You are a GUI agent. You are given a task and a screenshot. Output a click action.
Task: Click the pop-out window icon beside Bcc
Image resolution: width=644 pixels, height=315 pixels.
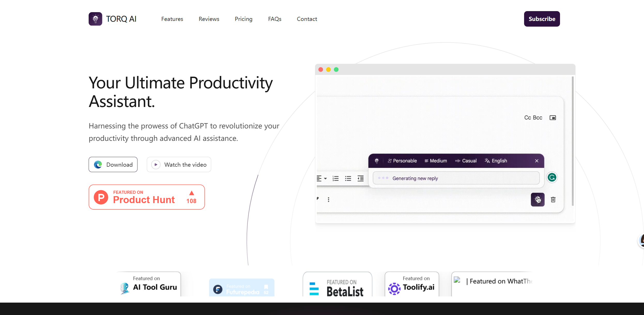[x=553, y=118]
